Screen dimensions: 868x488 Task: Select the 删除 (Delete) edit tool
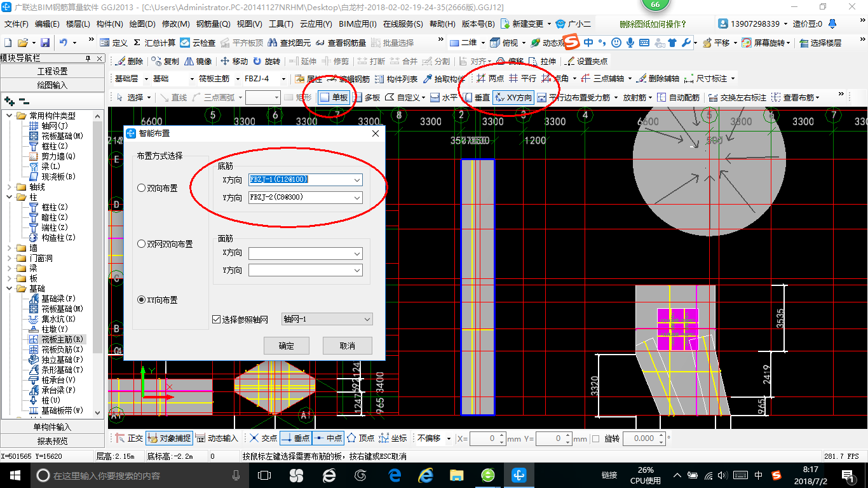click(130, 62)
